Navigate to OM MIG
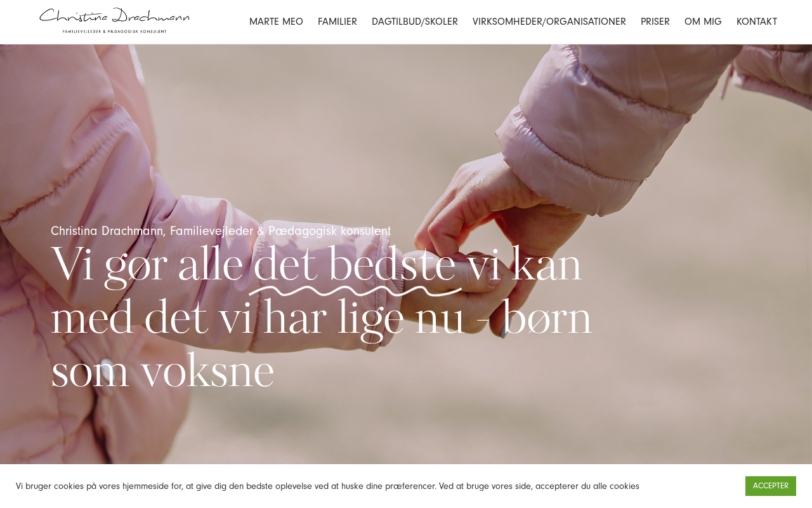Screen dimensions: 812x508 (703, 22)
